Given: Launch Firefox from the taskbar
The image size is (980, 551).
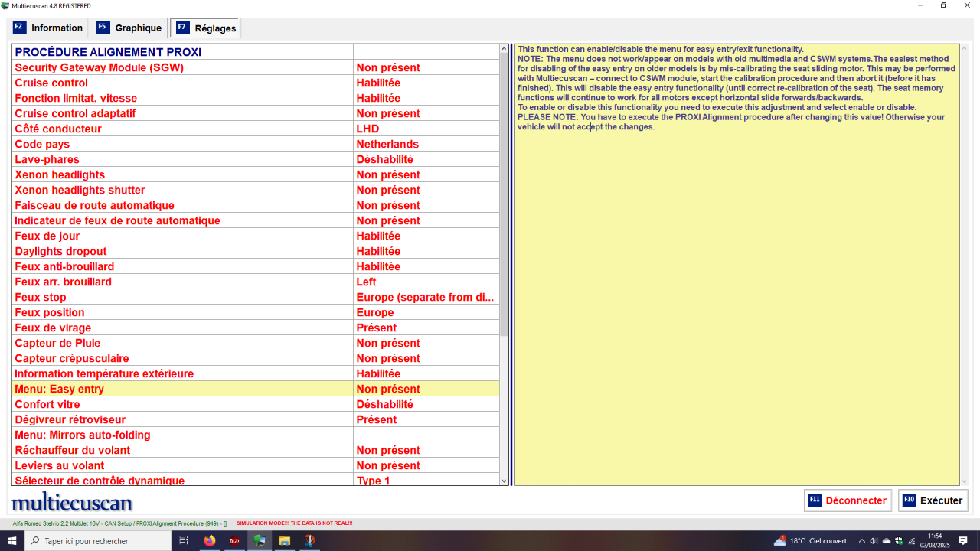Looking at the screenshot, I should [209, 541].
